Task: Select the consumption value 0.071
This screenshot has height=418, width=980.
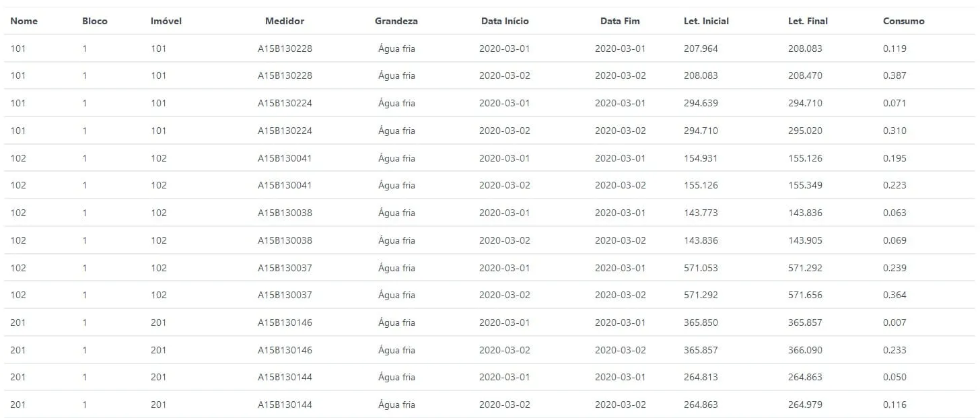Action: [x=895, y=103]
